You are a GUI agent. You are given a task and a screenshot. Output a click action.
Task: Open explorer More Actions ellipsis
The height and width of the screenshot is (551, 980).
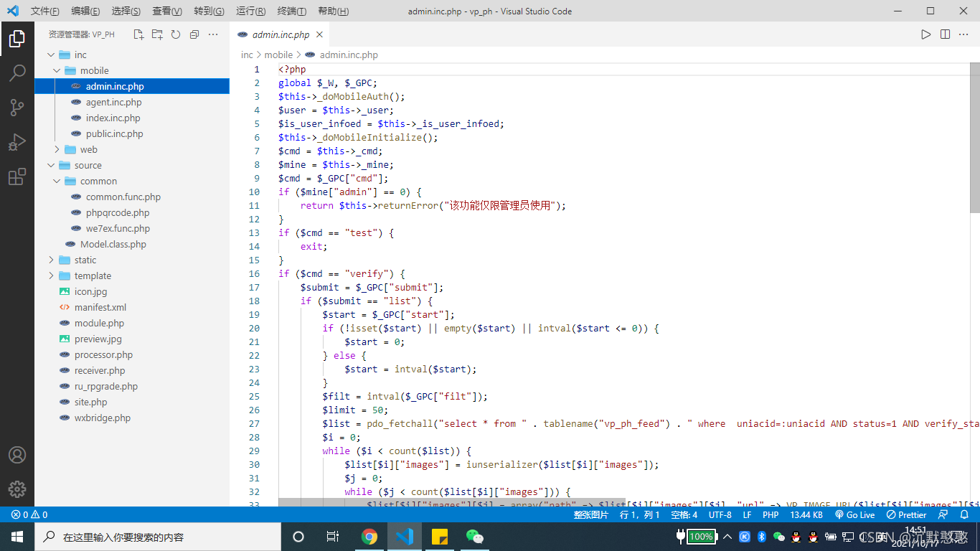pyautogui.click(x=213, y=34)
